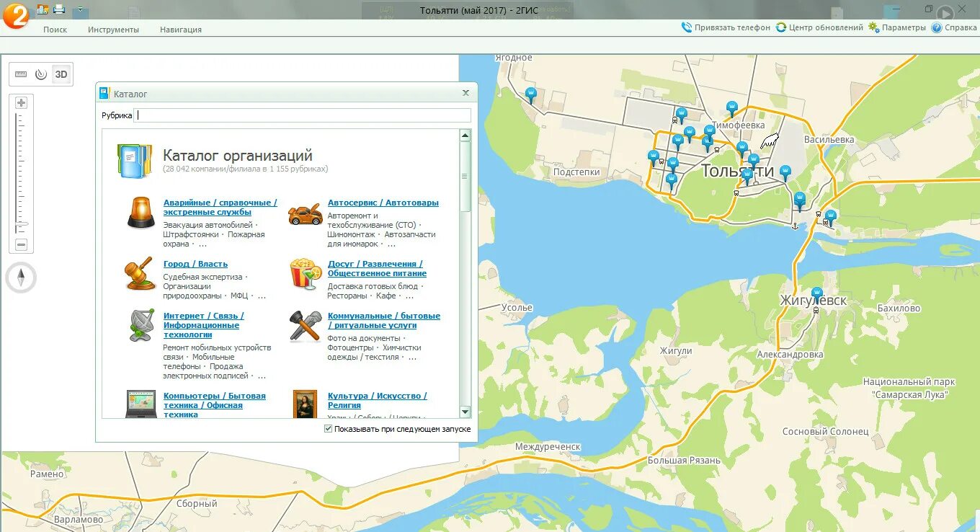Click Привязать телефон button
The image size is (980, 532).
pyautogui.click(x=726, y=27)
